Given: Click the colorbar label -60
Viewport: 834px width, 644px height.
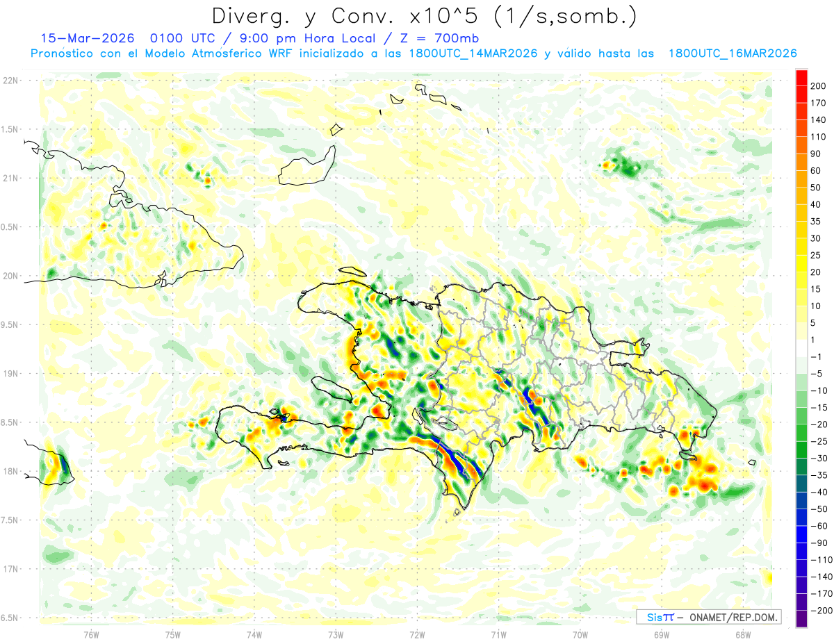Looking at the screenshot, I should click(820, 526).
